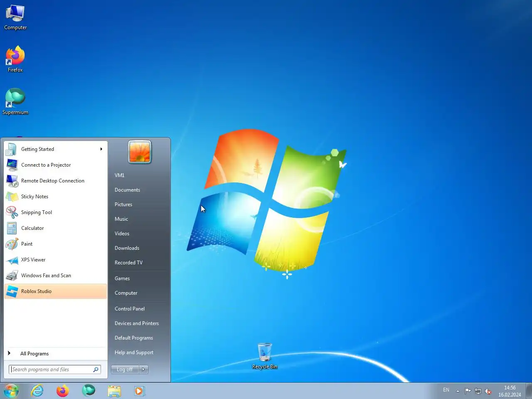Viewport: 532px width, 399px height.
Task: Open Control Panel
Action: point(130,309)
